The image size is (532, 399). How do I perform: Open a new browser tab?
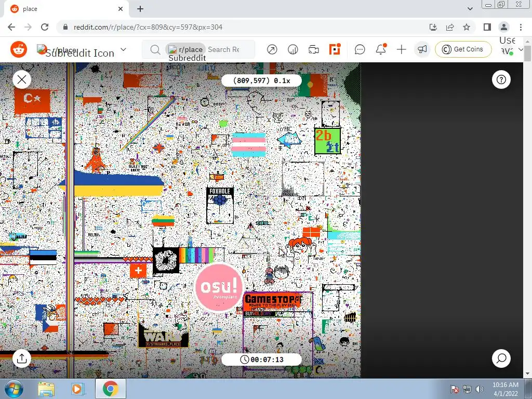(140, 9)
